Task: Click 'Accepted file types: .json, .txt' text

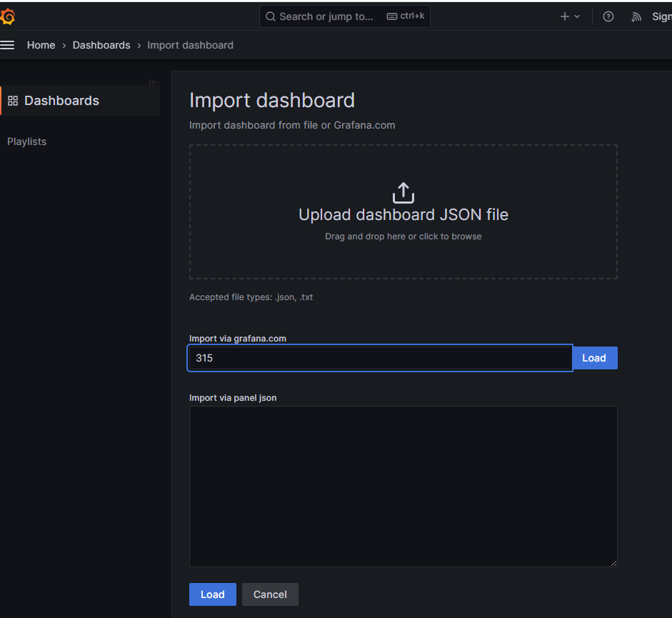Action: 251,297
